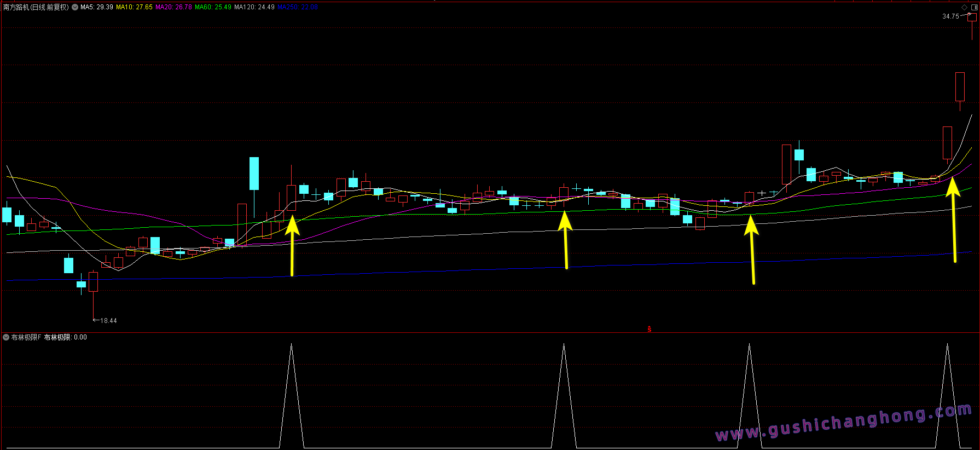Click the second yellow arrow from the left
The width and height of the screenshot is (980, 450).
[x=565, y=240]
